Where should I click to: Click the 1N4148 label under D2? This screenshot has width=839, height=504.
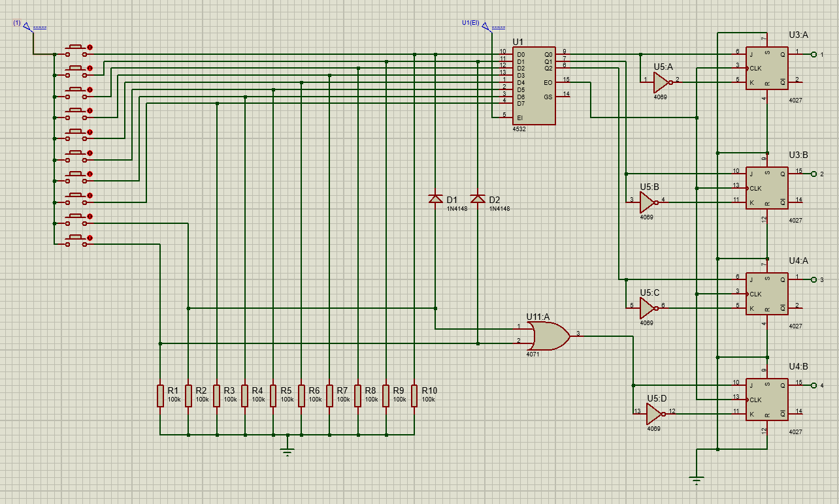(x=499, y=209)
